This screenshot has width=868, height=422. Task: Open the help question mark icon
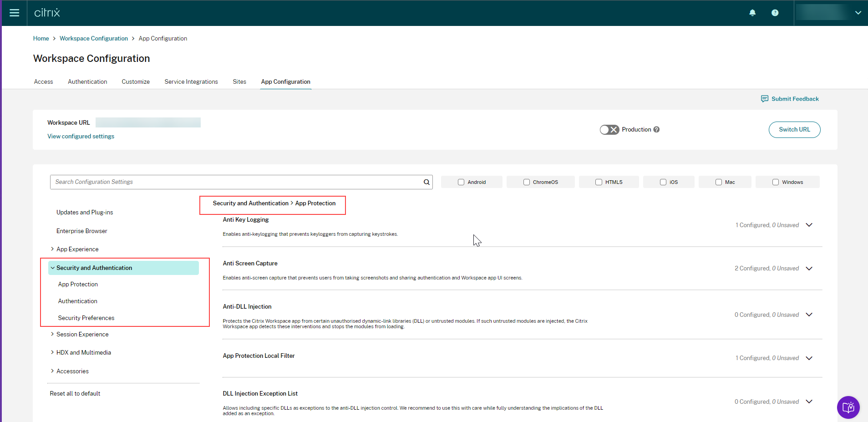click(x=775, y=13)
